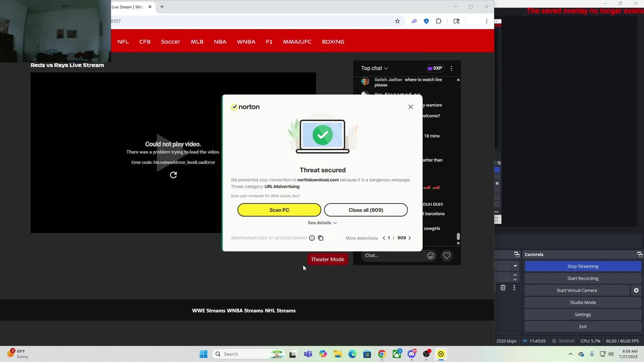Show hidden system tray icons

point(570,354)
